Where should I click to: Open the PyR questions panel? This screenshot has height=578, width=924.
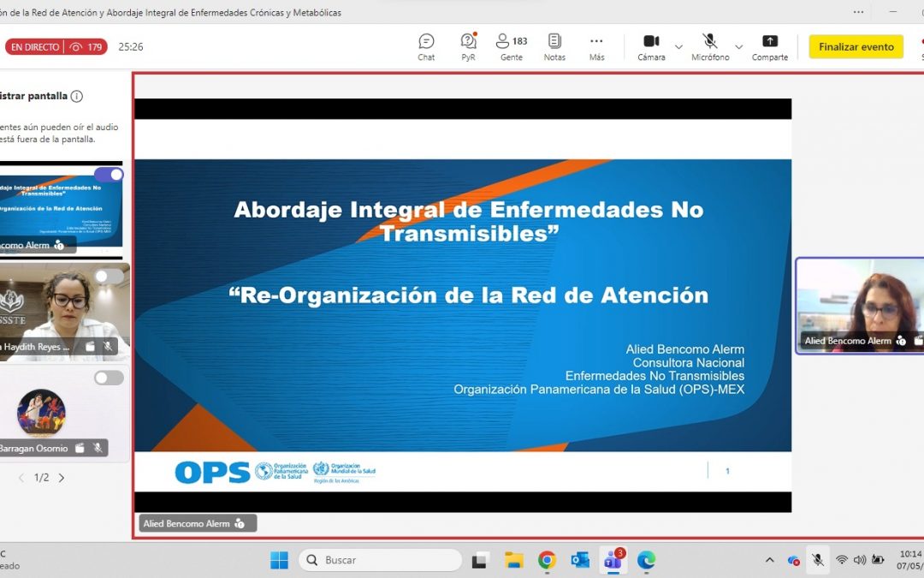(x=469, y=47)
